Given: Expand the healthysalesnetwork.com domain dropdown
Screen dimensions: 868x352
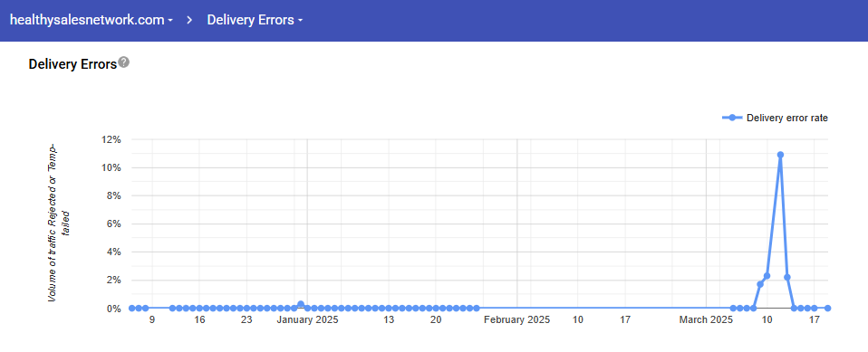Looking at the screenshot, I should (92, 21).
